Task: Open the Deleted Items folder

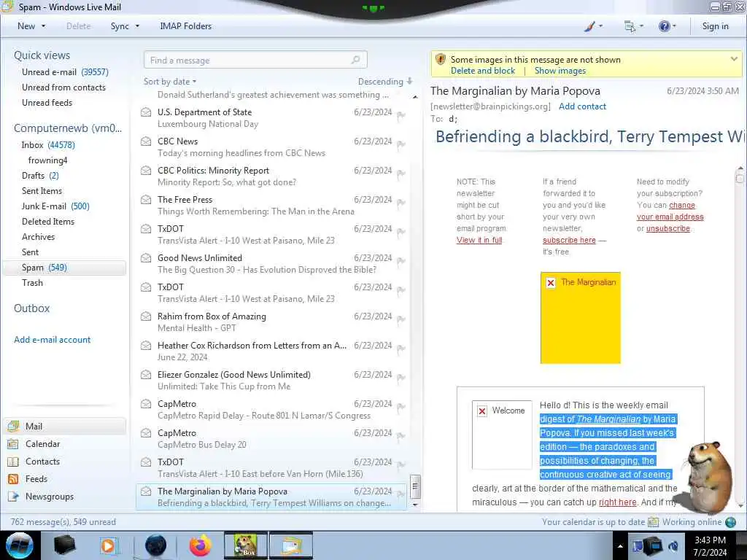Action: 48,222
